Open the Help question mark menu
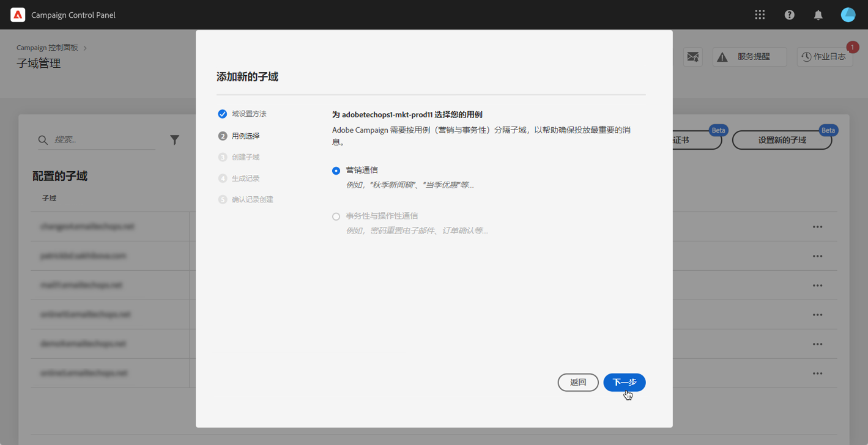 tap(790, 15)
